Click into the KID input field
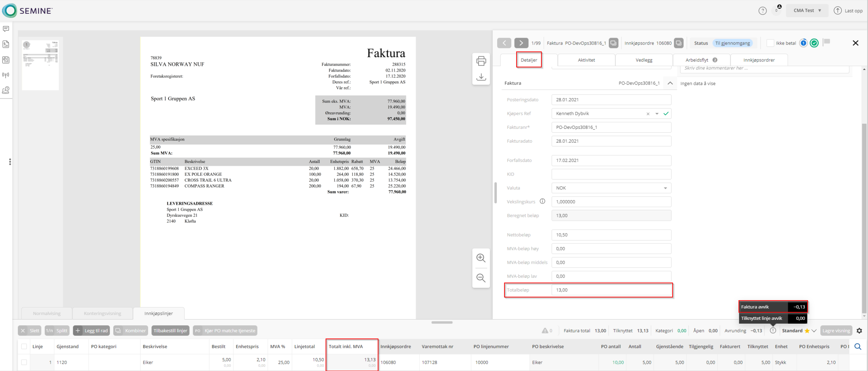Image resolution: width=868 pixels, height=371 pixels. tap(611, 174)
